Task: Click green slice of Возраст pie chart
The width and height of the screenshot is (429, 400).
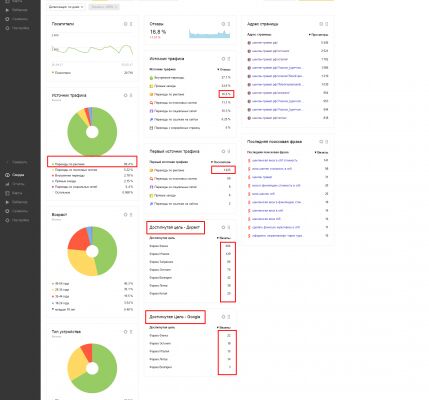Action: 108,250
